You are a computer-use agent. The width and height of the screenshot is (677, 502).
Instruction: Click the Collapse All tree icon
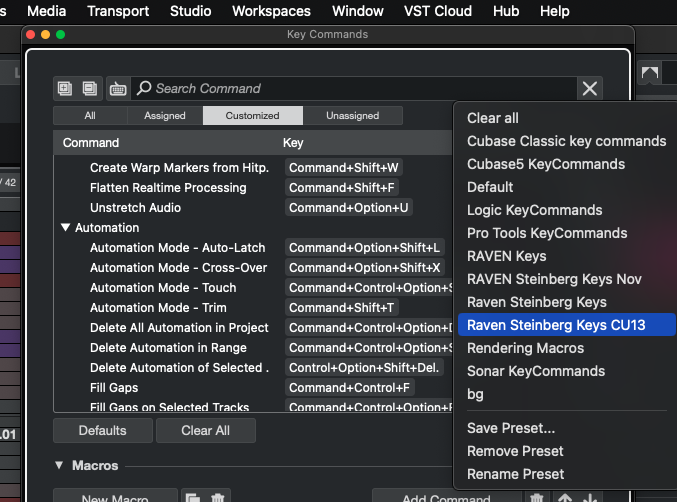tap(90, 88)
